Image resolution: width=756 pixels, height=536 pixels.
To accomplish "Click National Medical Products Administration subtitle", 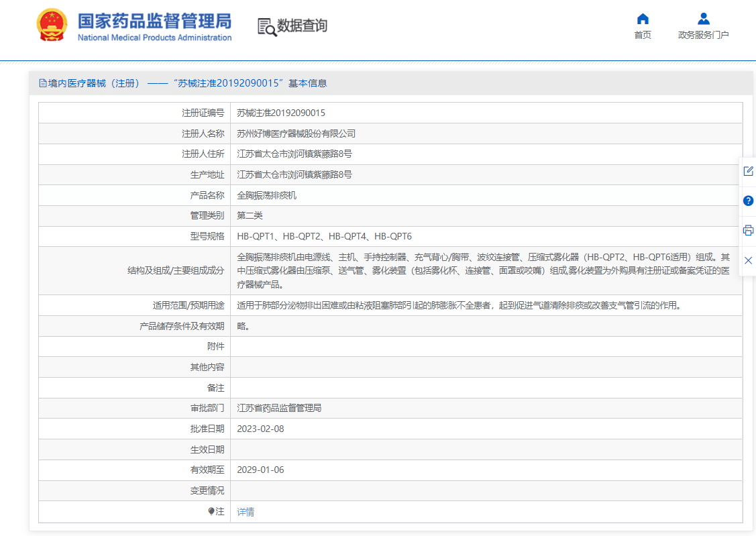I will (155, 38).
